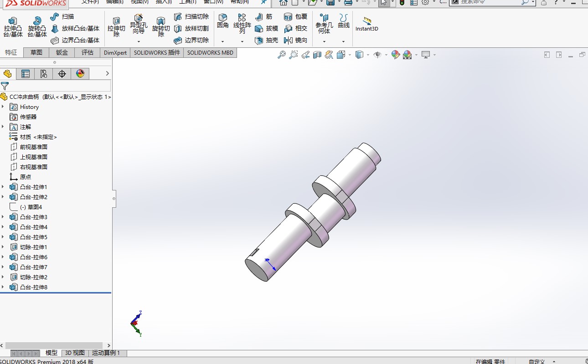Screen dimensions: 588x364
Task: Click the feature tree horizontal scrollbar
Action: [x=54, y=345]
